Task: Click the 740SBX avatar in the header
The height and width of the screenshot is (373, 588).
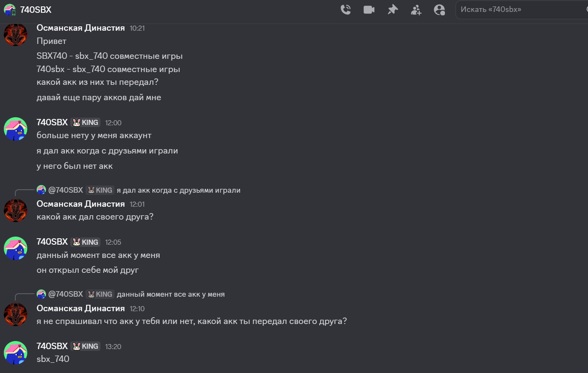Action: point(10,9)
